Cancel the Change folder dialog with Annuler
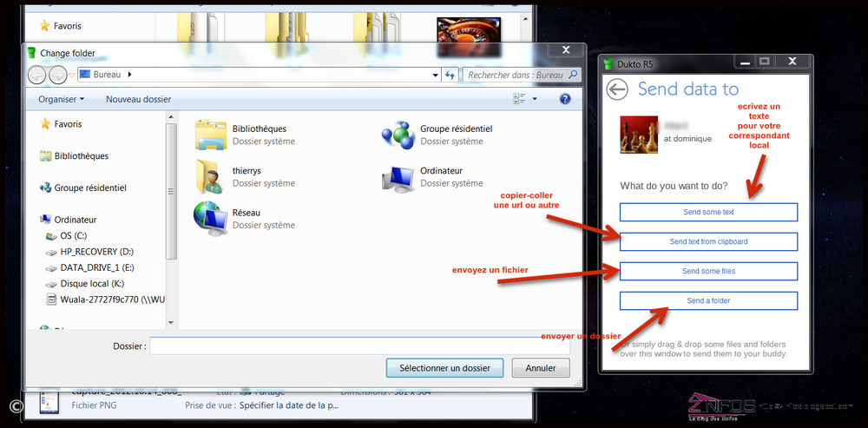Screen dimensions: 868x428 (541, 367)
